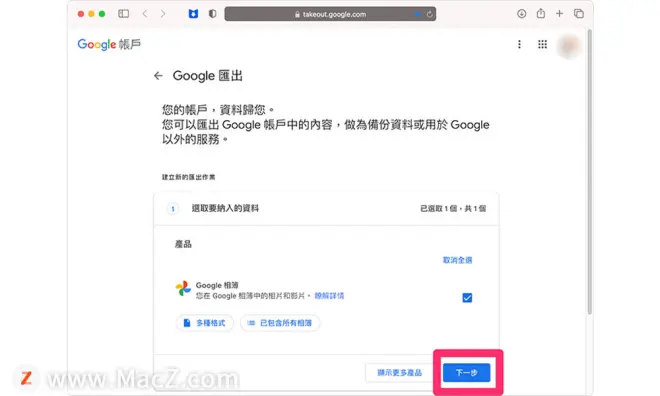Click the Google 帳戶 logo
This screenshot has height=396, width=660.
coord(109,44)
